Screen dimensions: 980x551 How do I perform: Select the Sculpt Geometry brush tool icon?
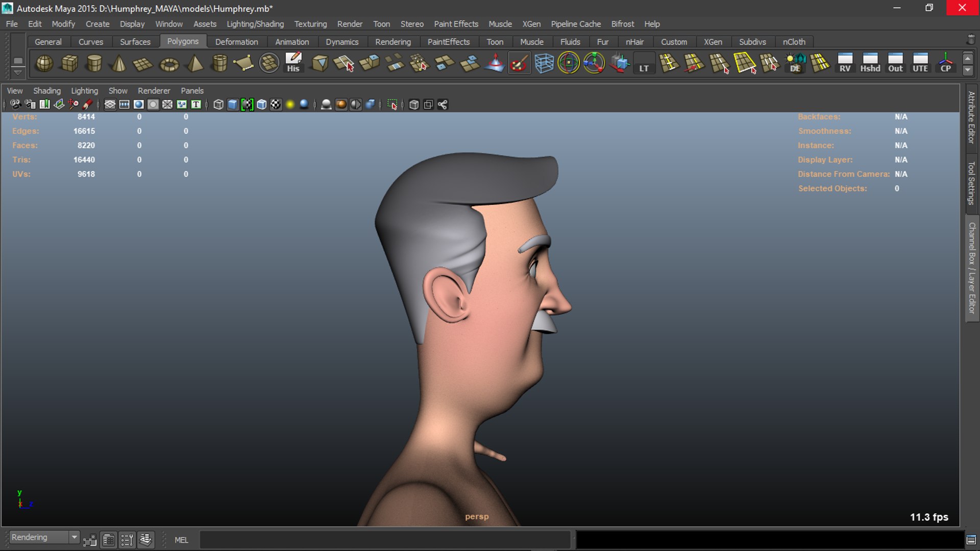pyautogui.click(x=519, y=63)
